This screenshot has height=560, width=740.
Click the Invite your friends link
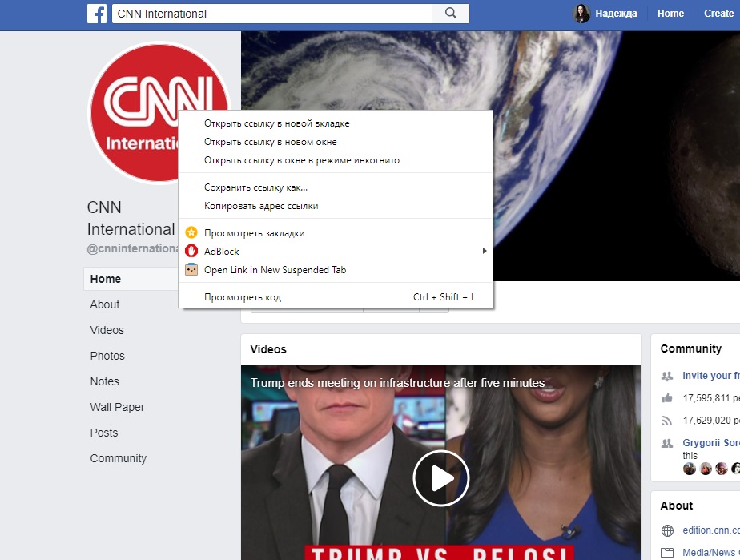point(711,376)
